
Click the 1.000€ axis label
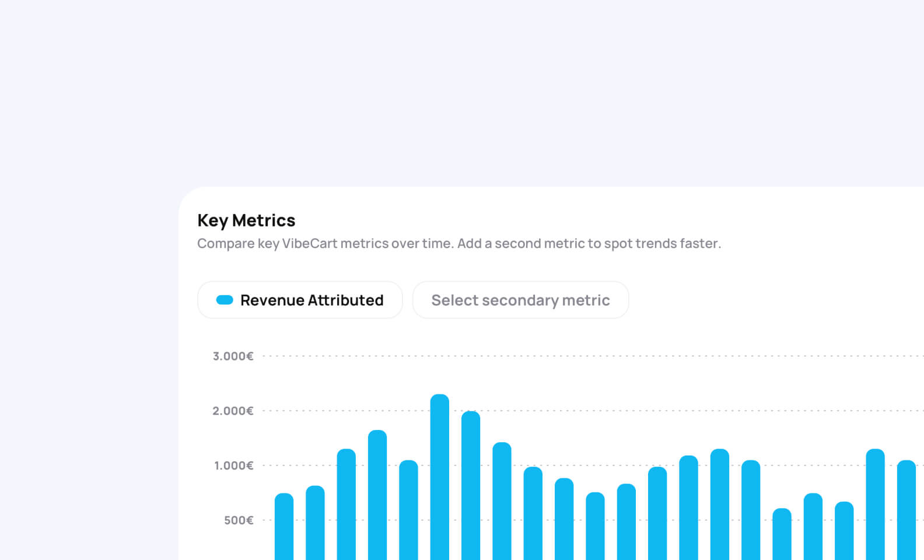233,465
